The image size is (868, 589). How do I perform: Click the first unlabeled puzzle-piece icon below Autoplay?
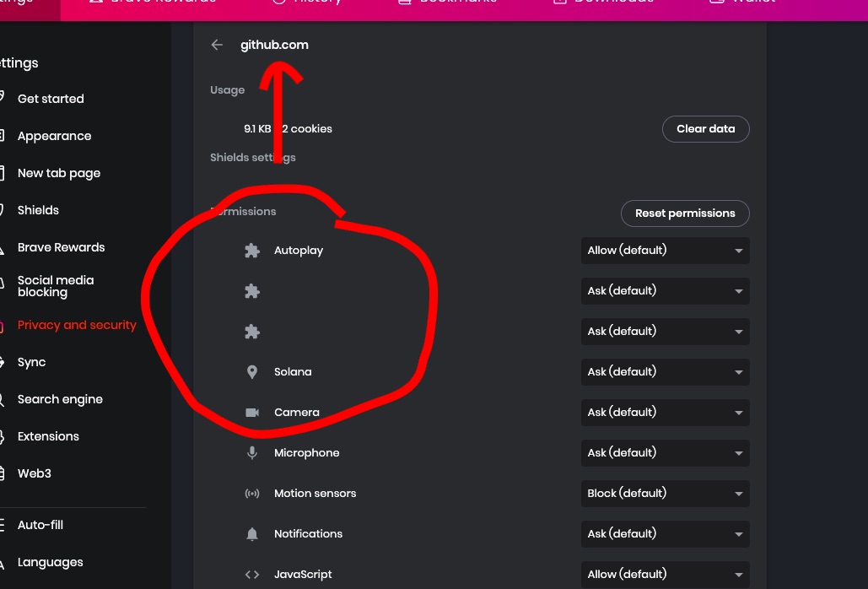click(x=252, y=291)
